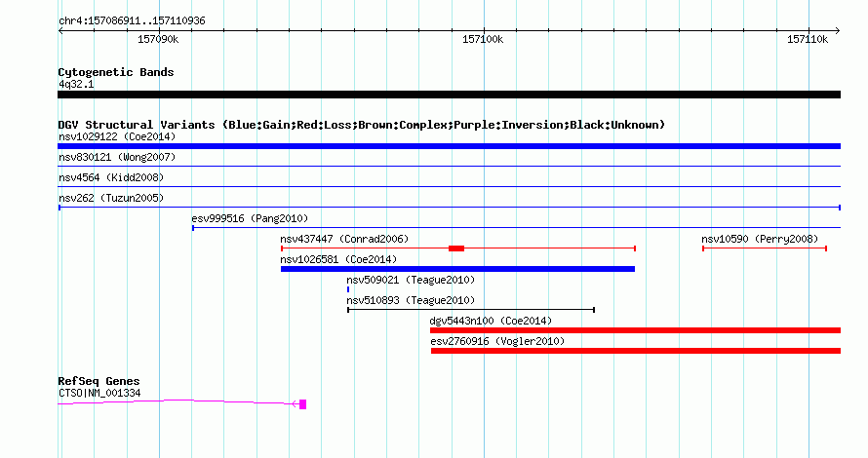Screen dimensions: 868x458
Task: Select the nsv10590 red loss line
Action: click(x=765, y=248)
